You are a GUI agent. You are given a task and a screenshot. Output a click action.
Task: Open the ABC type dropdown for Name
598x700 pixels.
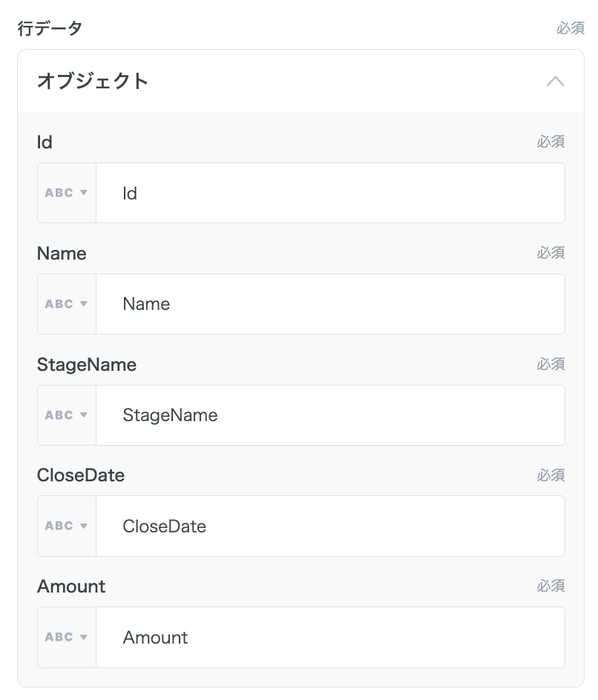click(x=67, y=304)
